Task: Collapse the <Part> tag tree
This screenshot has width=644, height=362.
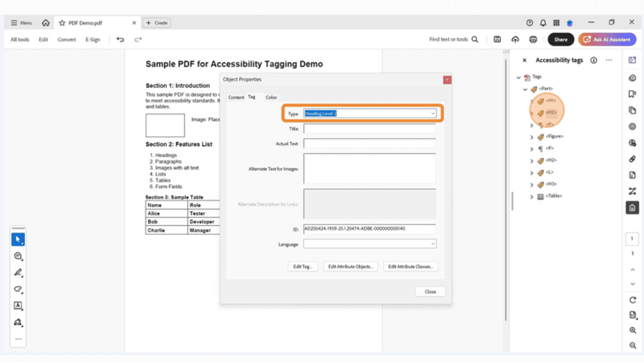Action: coord(524,89)
